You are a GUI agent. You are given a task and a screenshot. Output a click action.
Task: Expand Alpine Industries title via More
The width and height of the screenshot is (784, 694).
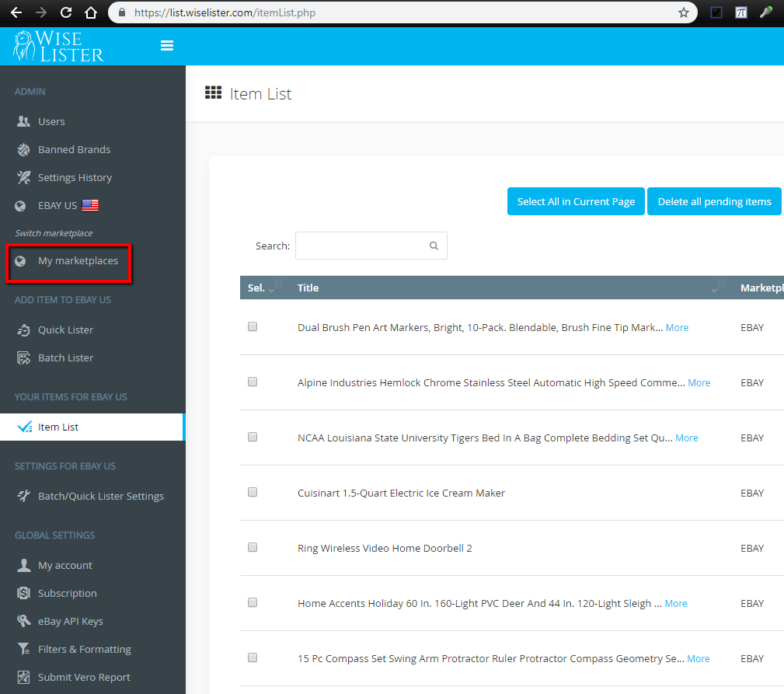click(699, 383)
